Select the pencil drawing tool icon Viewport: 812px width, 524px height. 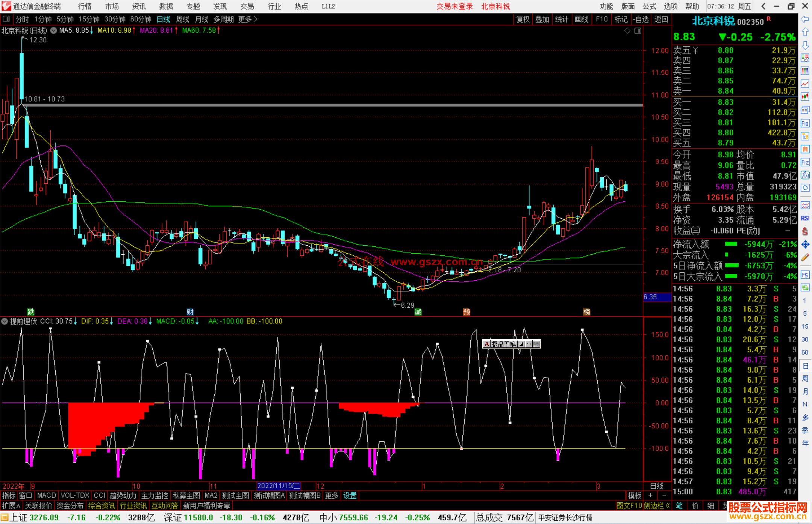pos(805,257)
